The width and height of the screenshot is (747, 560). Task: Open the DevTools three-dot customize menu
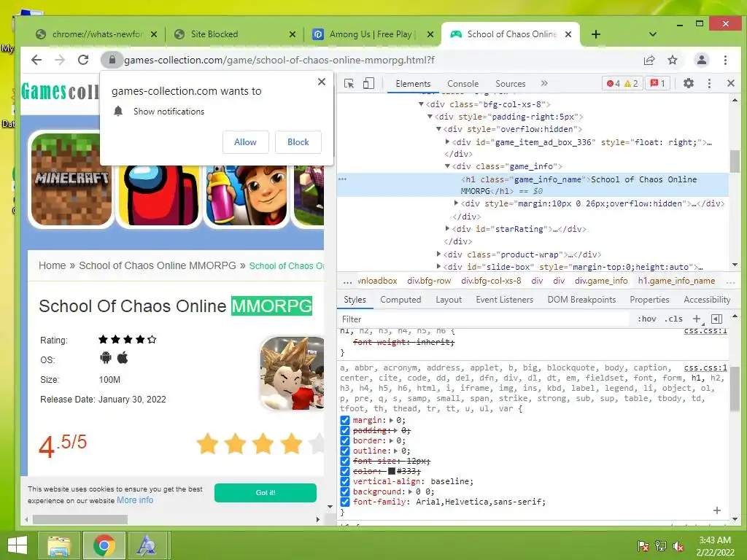coord(709,83)
